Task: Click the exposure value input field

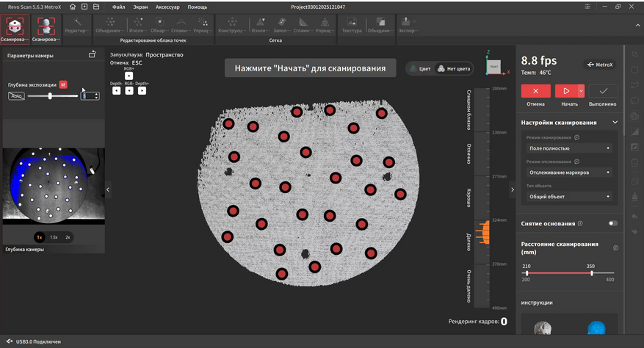Action: [x=88, y=96]
